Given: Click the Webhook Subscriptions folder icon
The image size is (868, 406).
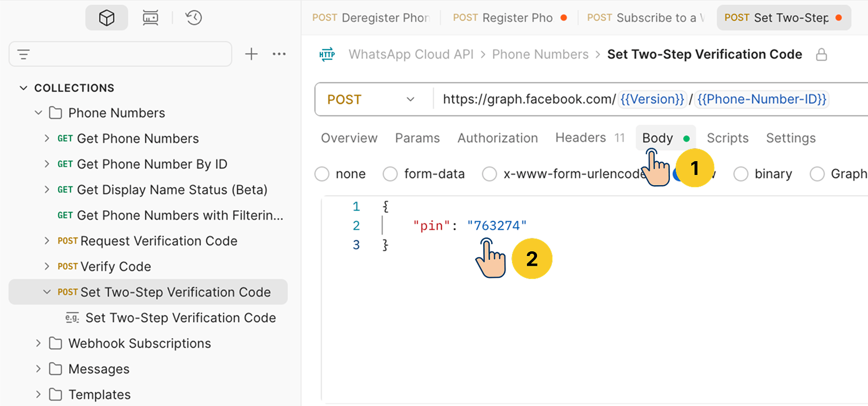Looking at the screenshot, I should (x=56, y=343).
